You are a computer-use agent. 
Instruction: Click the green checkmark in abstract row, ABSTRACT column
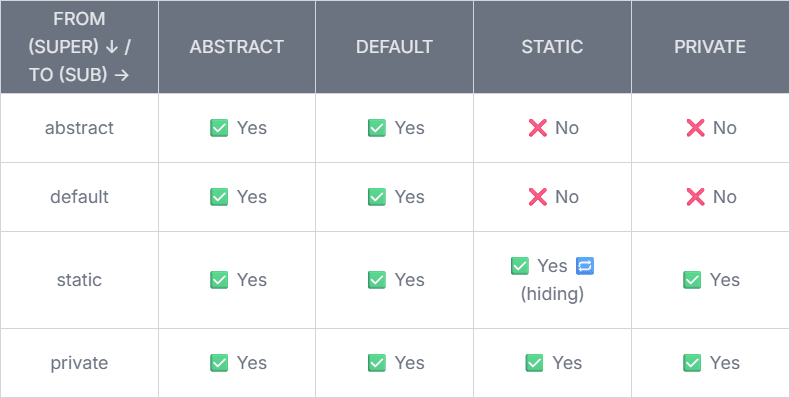point(219,128)
